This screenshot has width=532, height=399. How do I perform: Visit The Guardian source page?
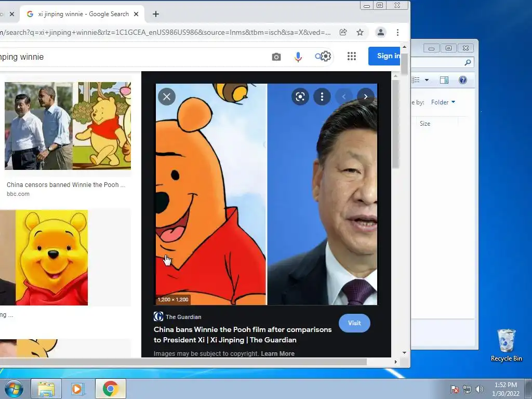(354, 323)
